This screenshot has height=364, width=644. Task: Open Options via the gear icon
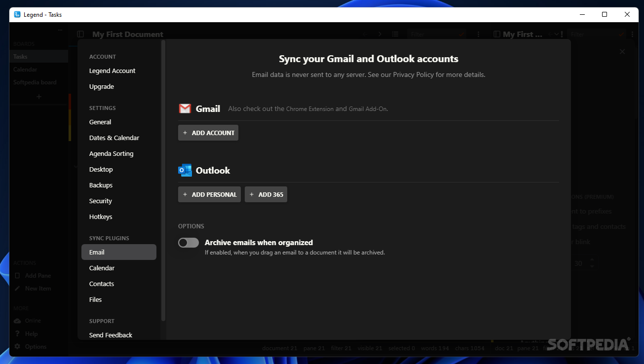tap(17, 347)
